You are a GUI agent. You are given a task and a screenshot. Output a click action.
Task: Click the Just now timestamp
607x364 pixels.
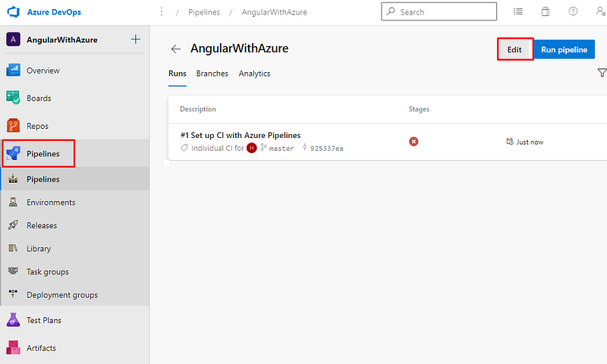(x=530, y=142)
